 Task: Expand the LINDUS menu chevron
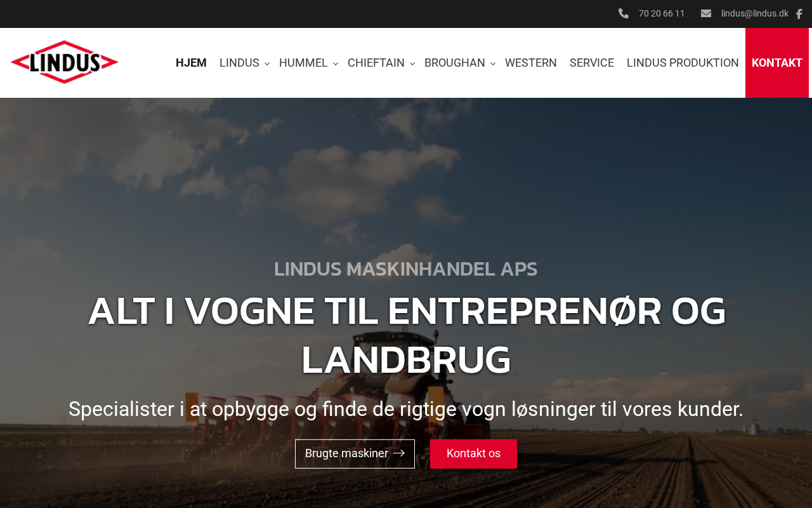click(x=267, y=63)
